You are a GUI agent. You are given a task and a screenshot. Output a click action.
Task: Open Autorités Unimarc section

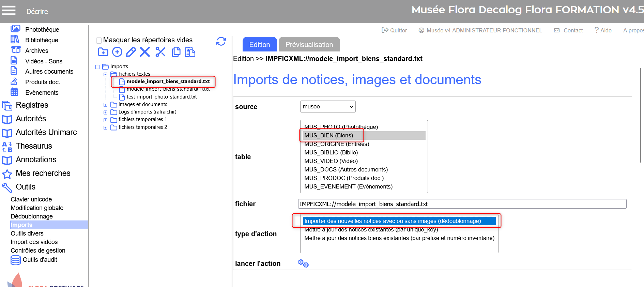tap(46, 132)
